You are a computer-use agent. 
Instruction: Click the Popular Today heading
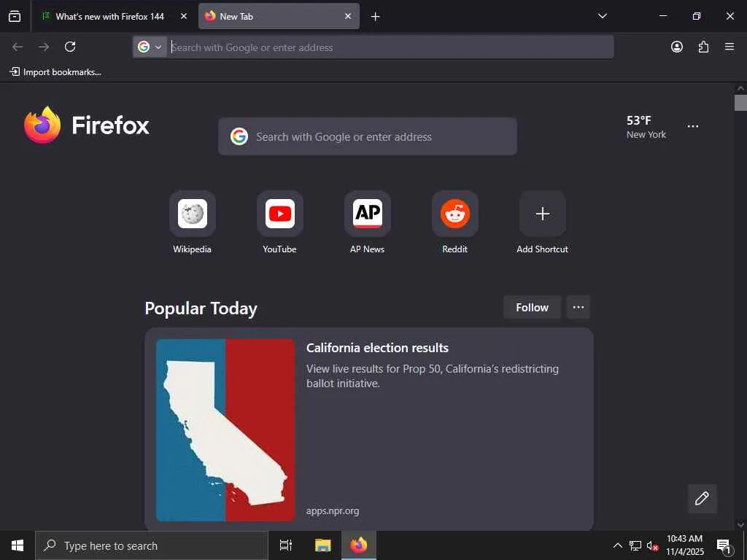201,308
